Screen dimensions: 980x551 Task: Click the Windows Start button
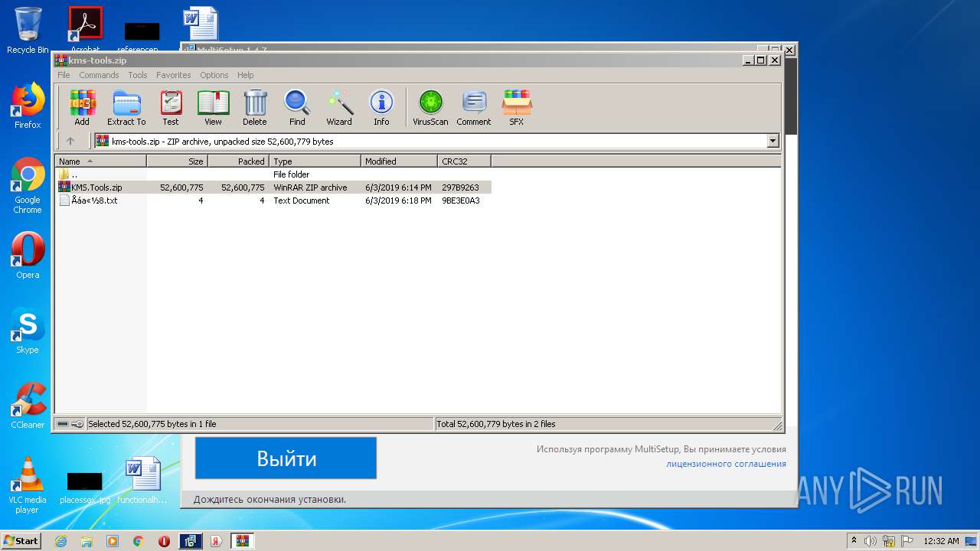click(21, 541)
